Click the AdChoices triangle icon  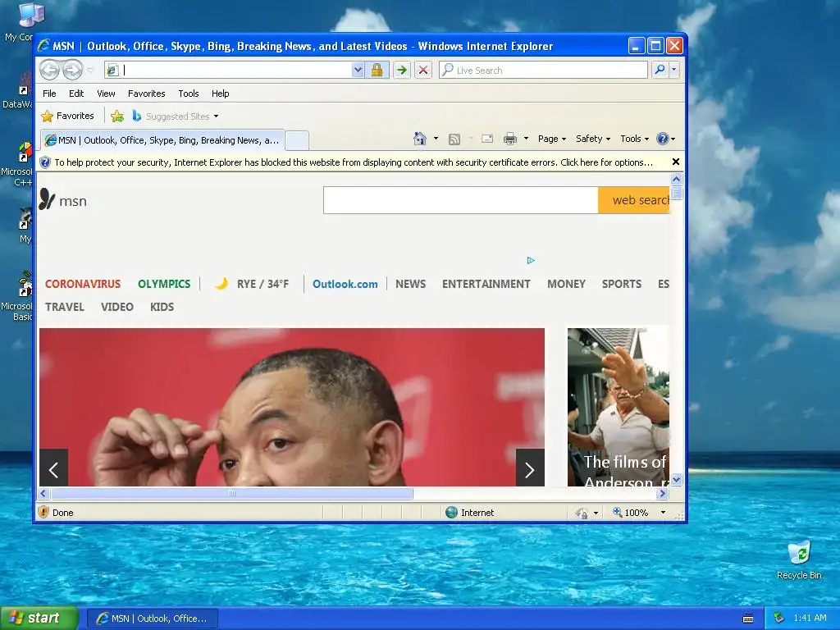pos(531,260)
